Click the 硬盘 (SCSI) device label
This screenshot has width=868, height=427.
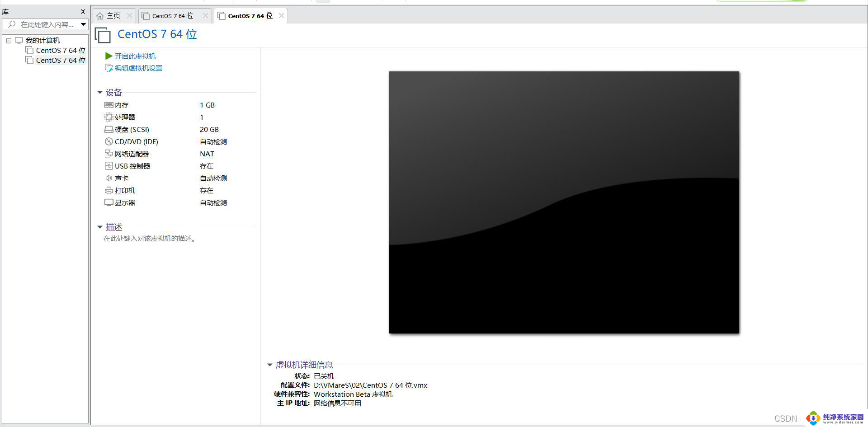coord(132,129)
